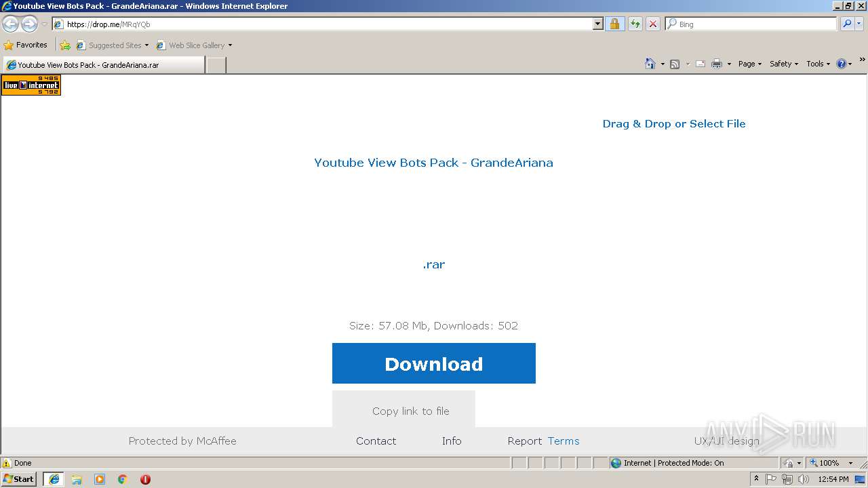This screenshot has height=488, width=868.
Task: Open the Print dropdown arrow
Action: coord(729,64)
